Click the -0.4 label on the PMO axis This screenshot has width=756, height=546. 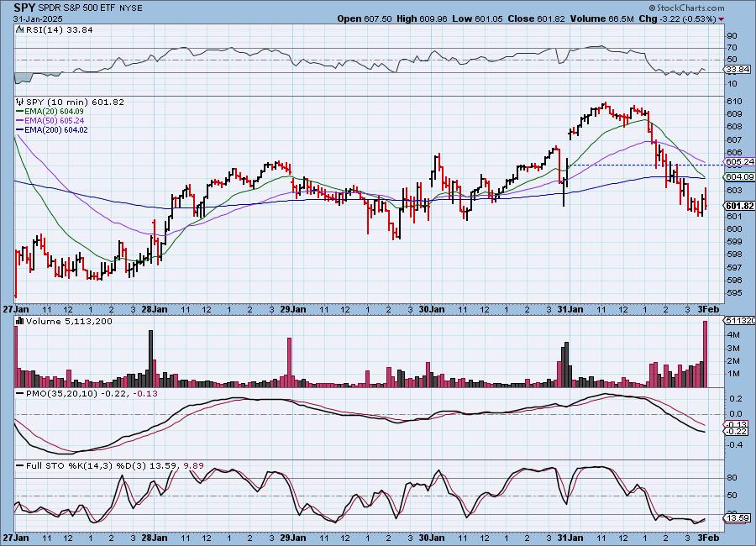(x=735, y=444)
